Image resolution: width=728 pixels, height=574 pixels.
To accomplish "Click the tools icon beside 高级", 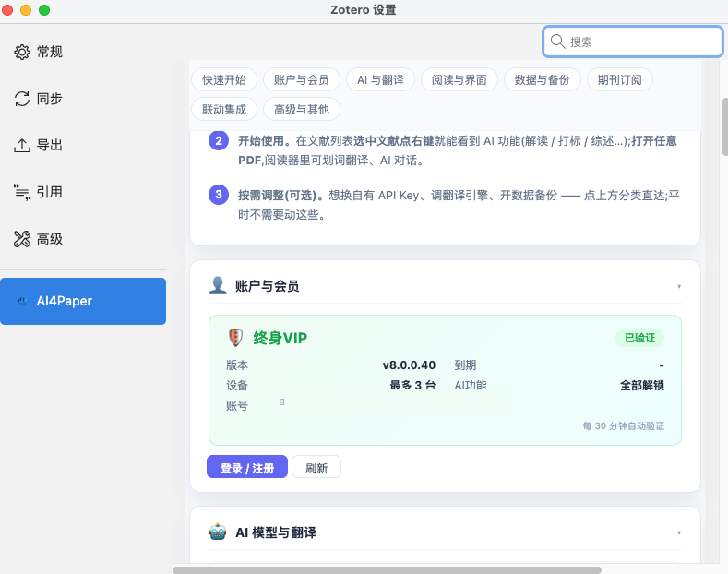I will [x=22, y=239].
